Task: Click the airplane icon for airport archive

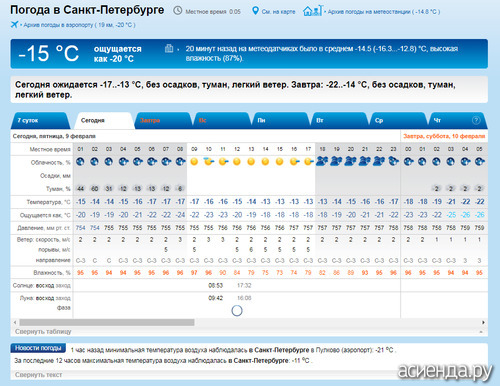Action: [14, 24]
